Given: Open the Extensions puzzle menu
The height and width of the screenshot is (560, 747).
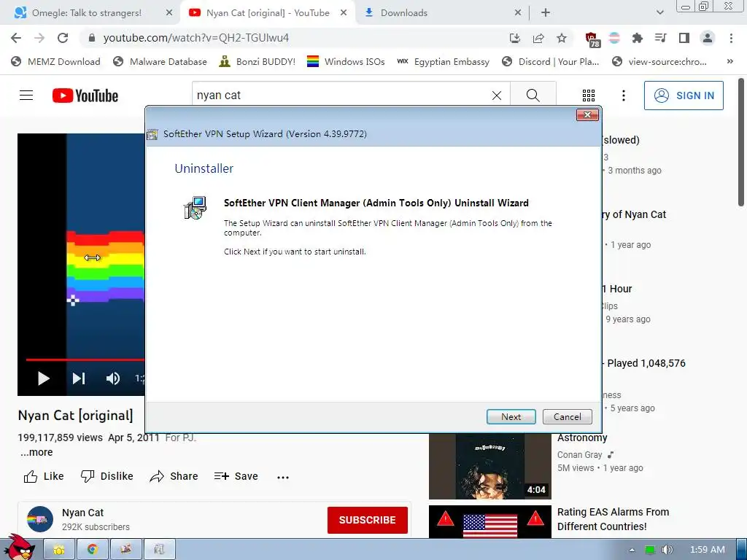Looking at the screenshot, I should tap(637, 38).
